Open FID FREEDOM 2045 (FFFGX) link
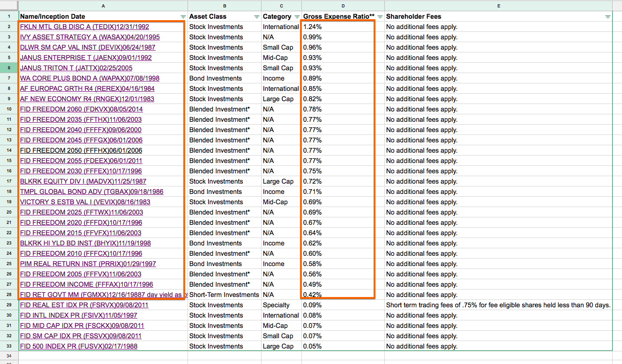Image resolution: width=622 pixels, height=364 pixels. click(81, 140)
